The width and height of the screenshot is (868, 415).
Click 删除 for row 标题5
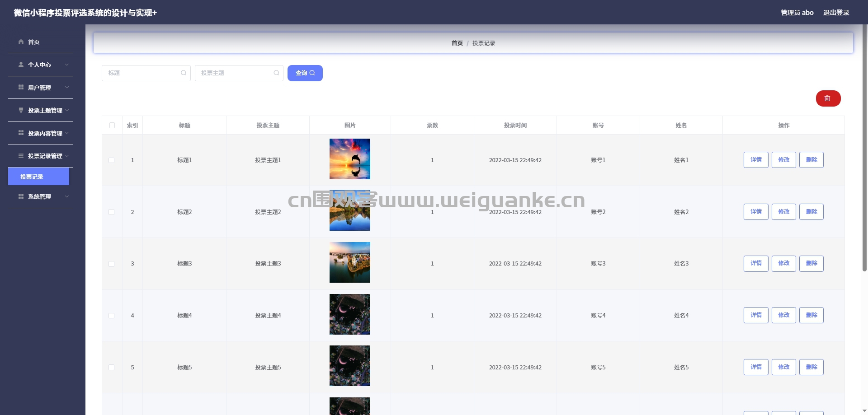click(811, 367)
